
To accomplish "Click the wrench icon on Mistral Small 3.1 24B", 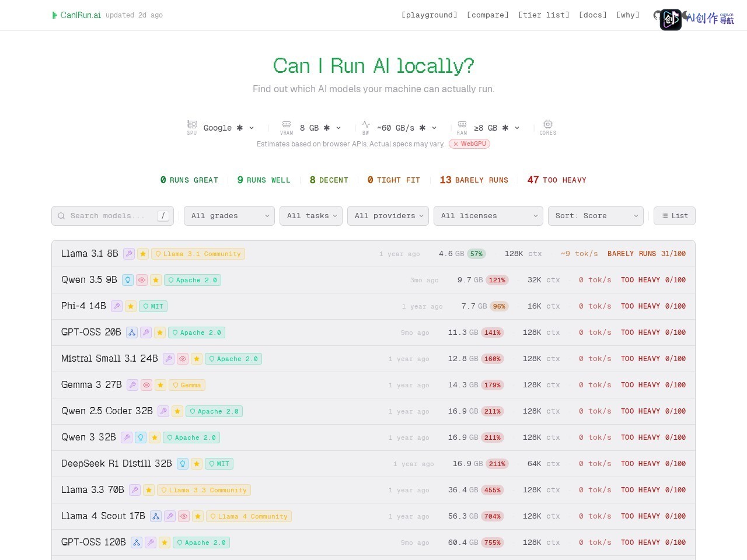I will coord(169,359).
